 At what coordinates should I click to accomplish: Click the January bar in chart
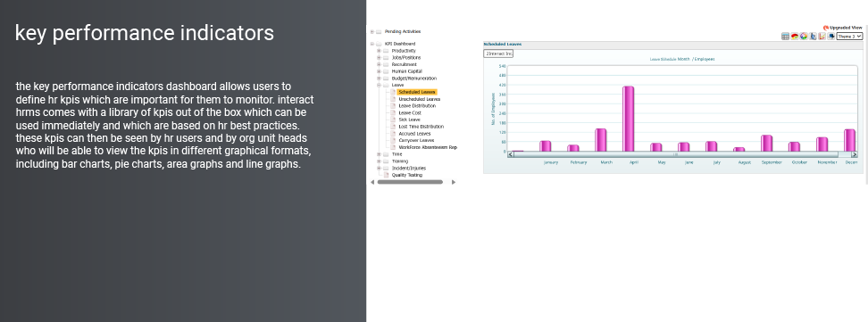546,146
